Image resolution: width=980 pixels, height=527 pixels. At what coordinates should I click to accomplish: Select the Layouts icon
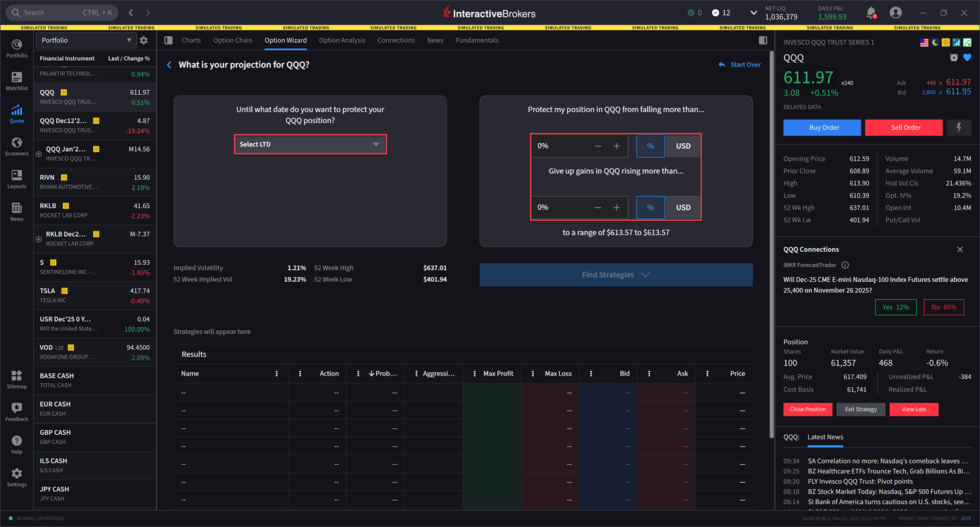pos(16,177)
